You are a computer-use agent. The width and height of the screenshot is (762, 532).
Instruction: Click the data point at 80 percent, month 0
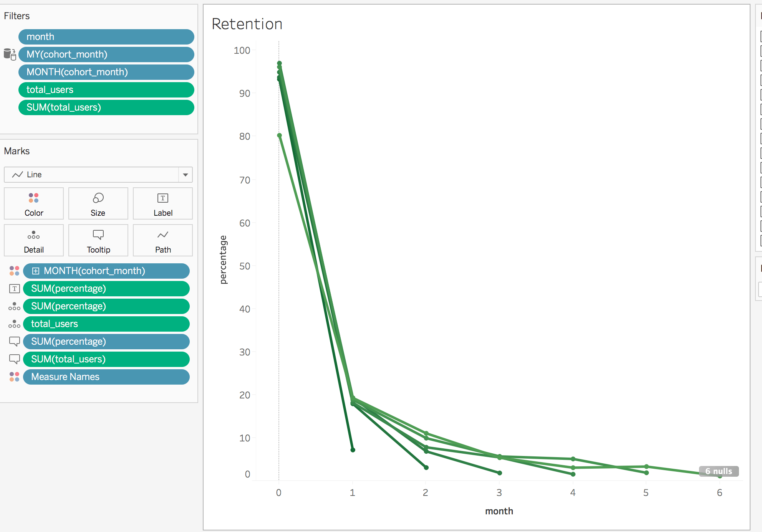[x=280, y=135]
